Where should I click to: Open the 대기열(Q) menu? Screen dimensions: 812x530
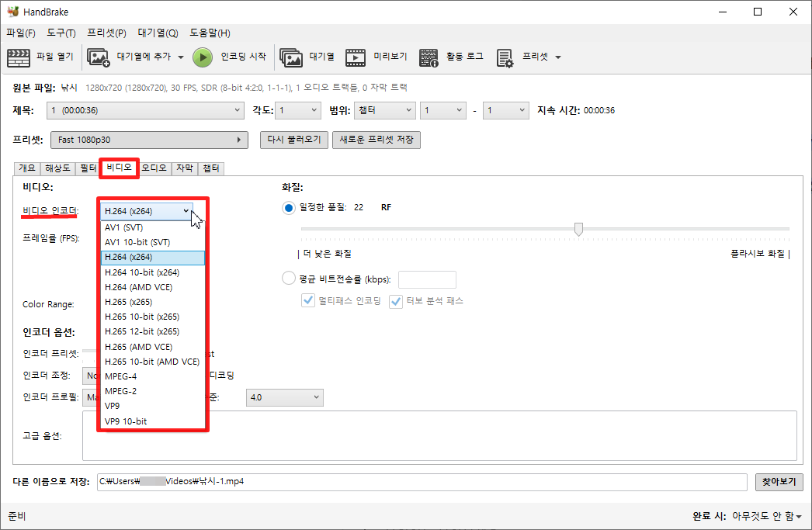point(158,33)
